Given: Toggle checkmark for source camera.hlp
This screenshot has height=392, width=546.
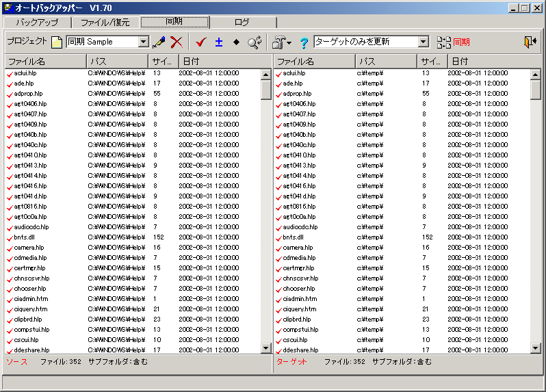Looking at the screenshot, I should [10, 248].
